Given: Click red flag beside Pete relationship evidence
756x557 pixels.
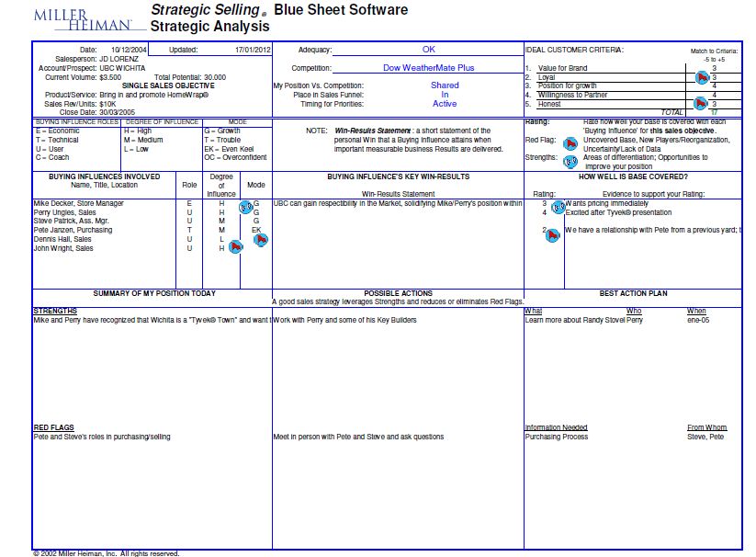Looking at the screenshot, I should point(553,235).
